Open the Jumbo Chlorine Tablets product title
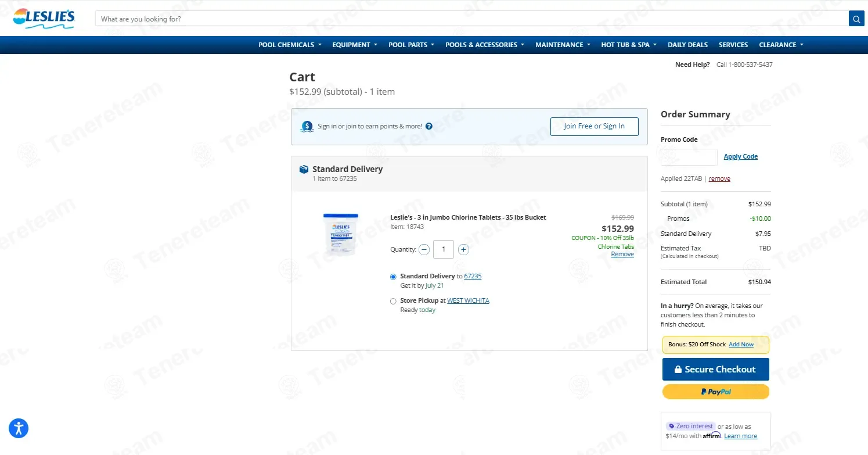This screenshot has height=455, width=868. pos(468,217)
